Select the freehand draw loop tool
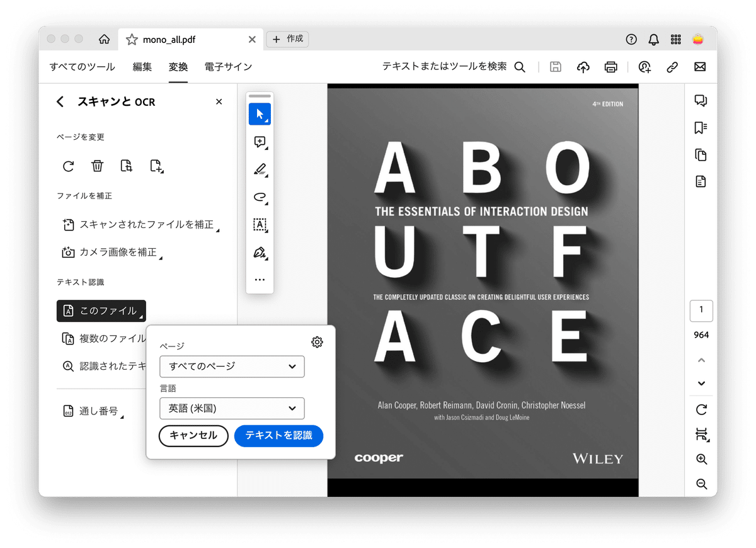 [260, 197]
